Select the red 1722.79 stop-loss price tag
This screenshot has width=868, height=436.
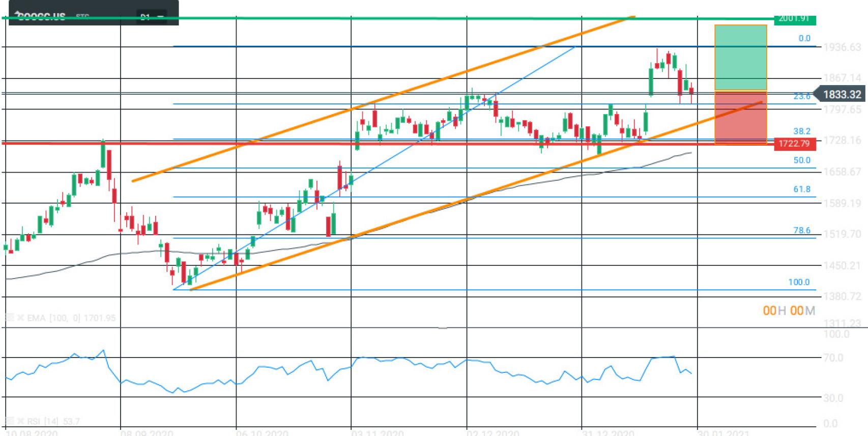pyautogui.click(x=794, y=144)
